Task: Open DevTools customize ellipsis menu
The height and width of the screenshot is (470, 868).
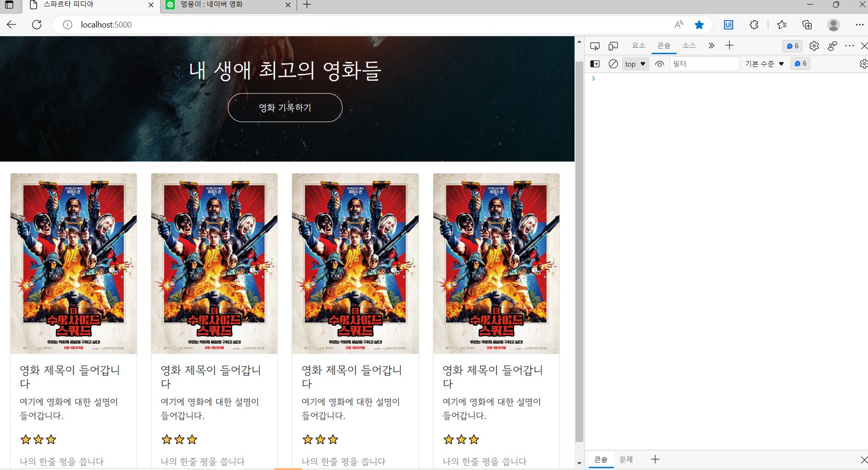Action: point(850,46)
